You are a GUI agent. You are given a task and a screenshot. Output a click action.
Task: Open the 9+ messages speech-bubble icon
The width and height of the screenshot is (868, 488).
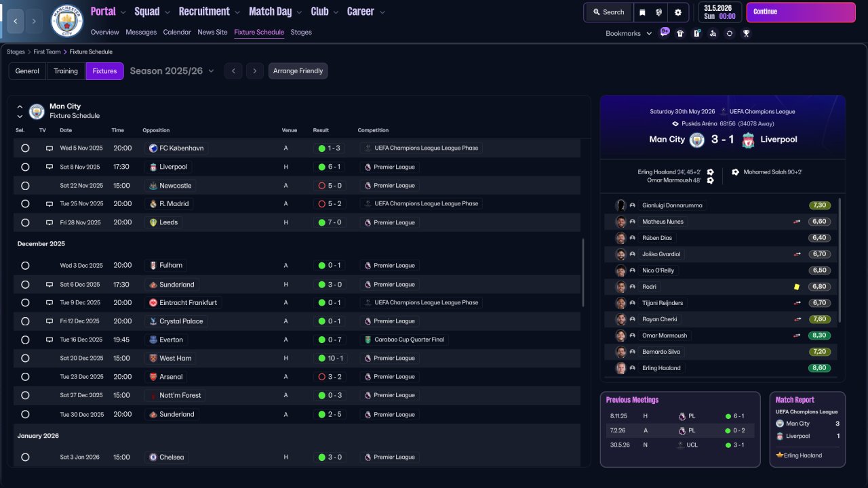(665, 33)
